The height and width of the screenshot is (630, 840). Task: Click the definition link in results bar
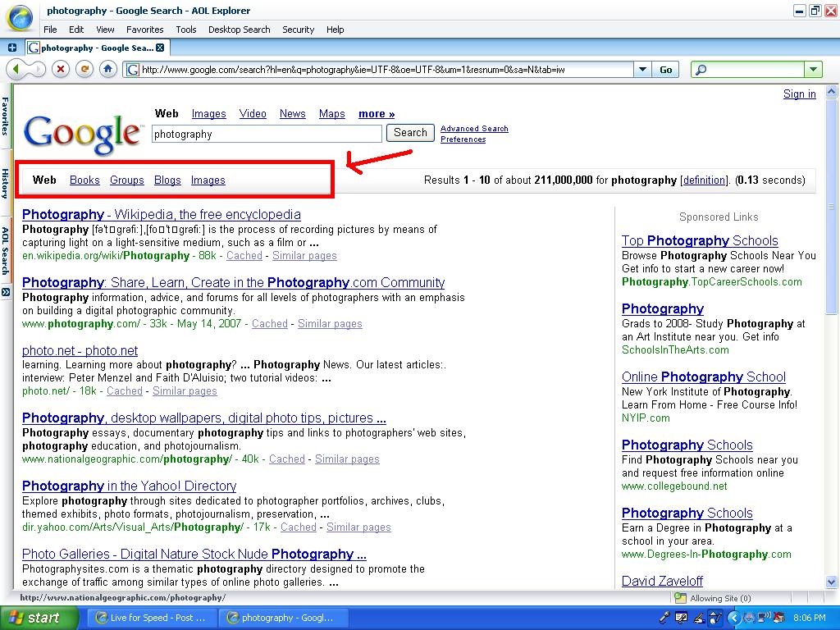point(704,180)
